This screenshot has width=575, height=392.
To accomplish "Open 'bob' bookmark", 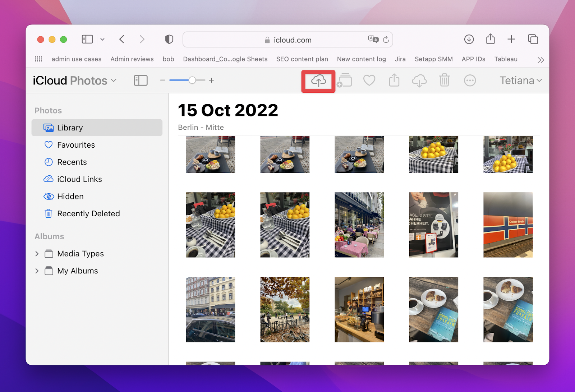I will click(168, 59).
